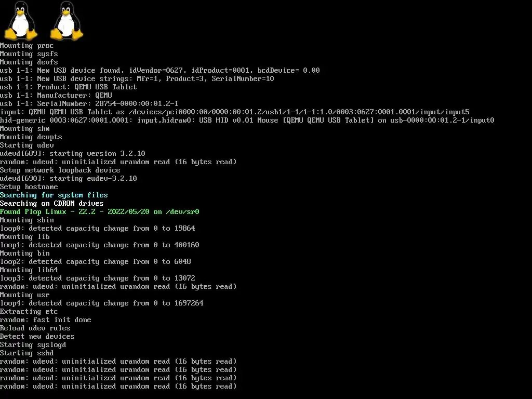Select the 'Mounting lib' line
The image size is (532, 399).
click(x=25, y=237)
